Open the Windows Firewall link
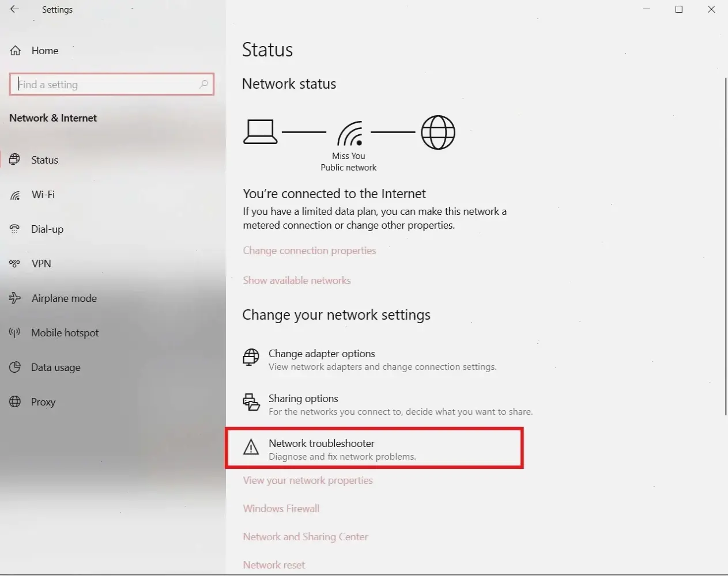 (281, 509)
